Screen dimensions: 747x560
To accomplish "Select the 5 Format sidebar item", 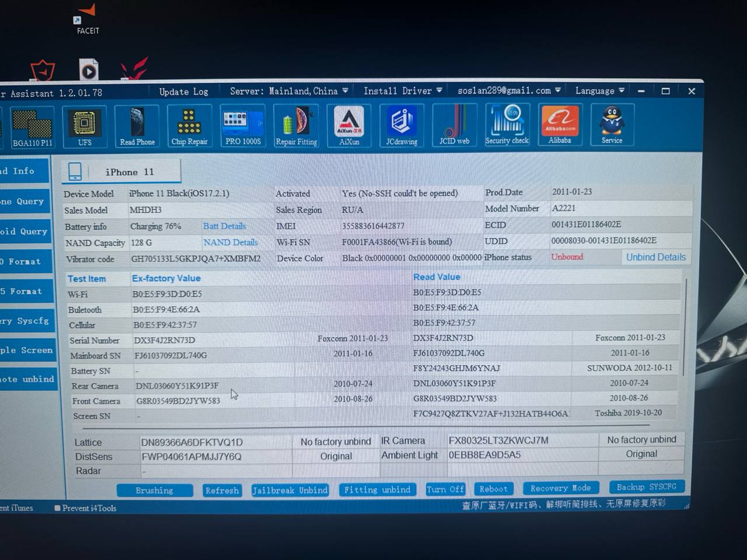I will tap(26, 291).
